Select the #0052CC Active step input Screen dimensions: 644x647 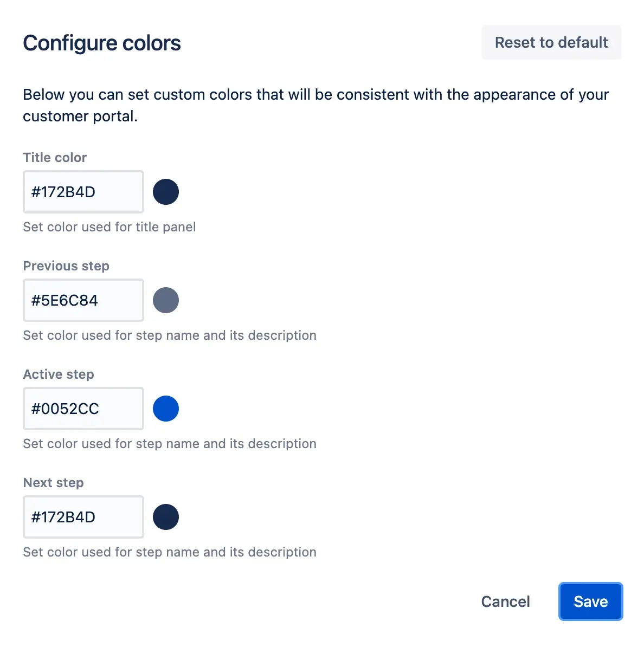82,408
